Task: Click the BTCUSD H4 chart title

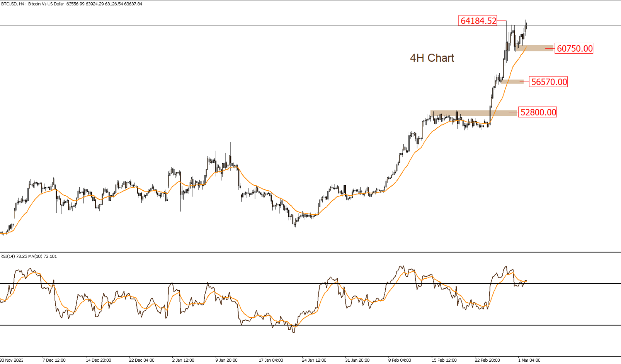Action: pos(71,4)
